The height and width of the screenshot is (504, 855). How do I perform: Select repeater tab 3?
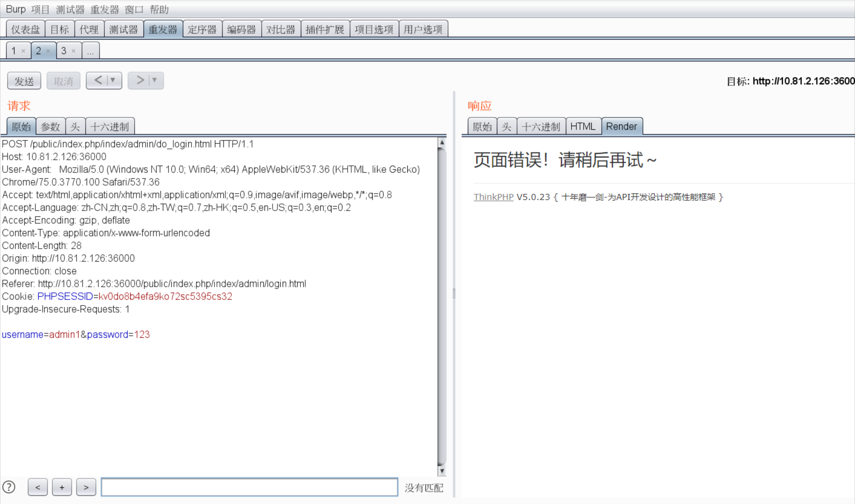[63, 51]
